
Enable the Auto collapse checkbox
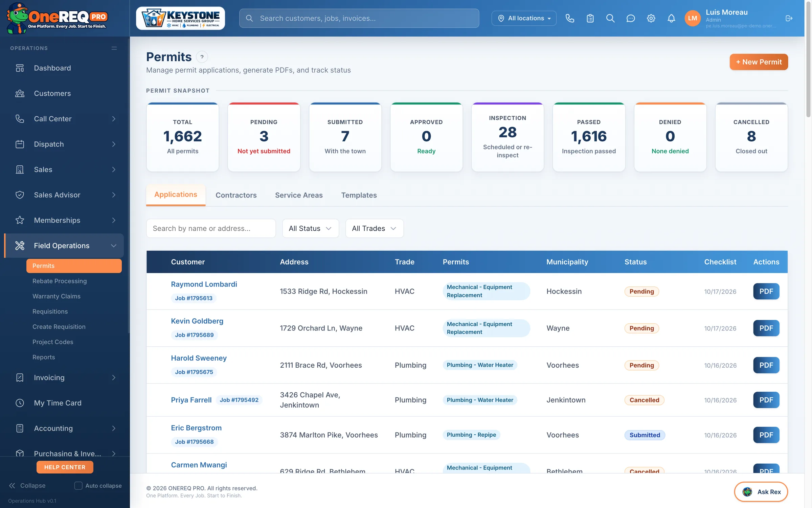pos(78,486)
